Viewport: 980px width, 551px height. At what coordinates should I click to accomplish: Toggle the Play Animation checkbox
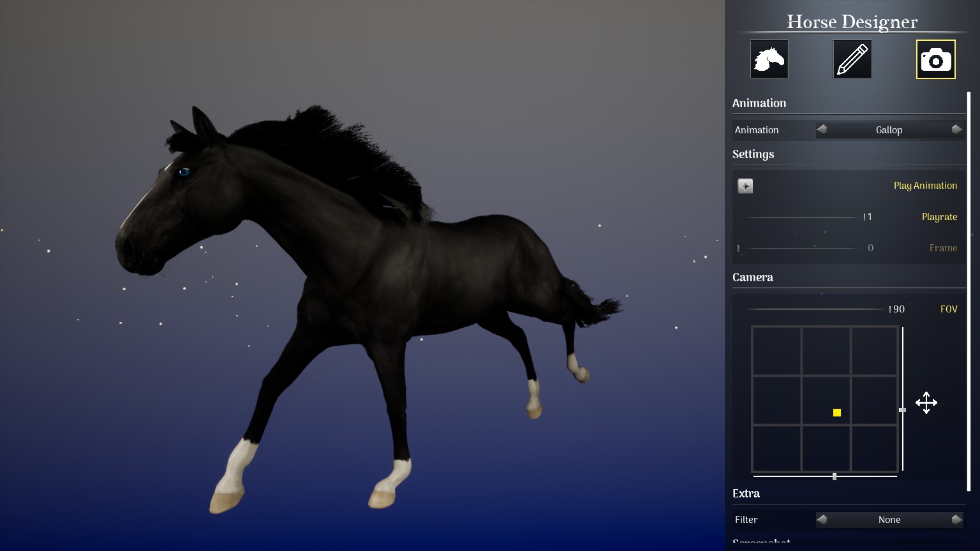745,186
